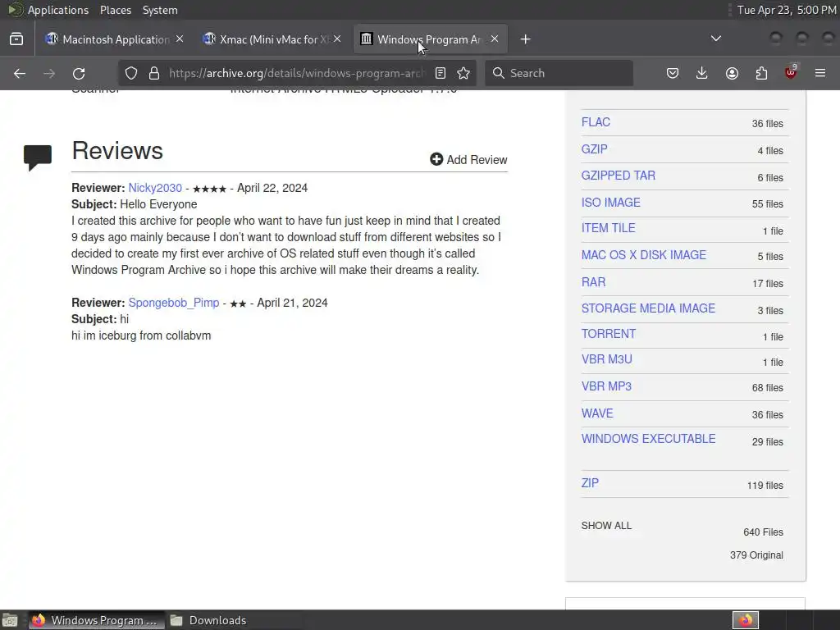
Task: Open the WINDOWS EXECUTABLE download option
Action: tap(648, 439)
